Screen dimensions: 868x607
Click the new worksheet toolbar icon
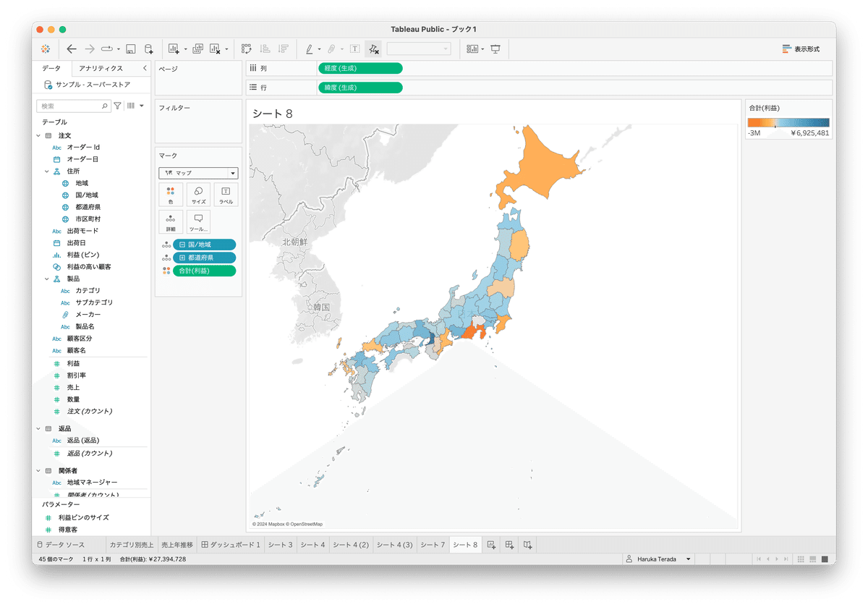point(174,48)
